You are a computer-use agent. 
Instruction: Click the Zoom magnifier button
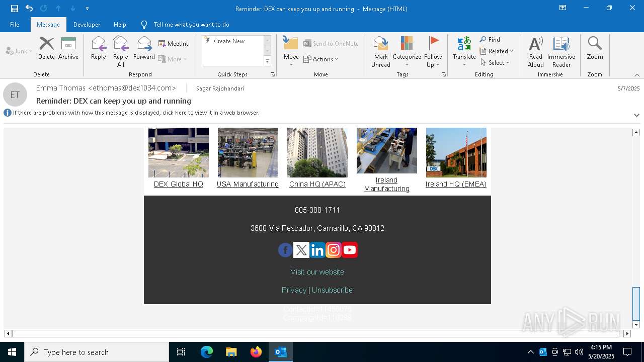pyautogui.click(x=595, y=48)
